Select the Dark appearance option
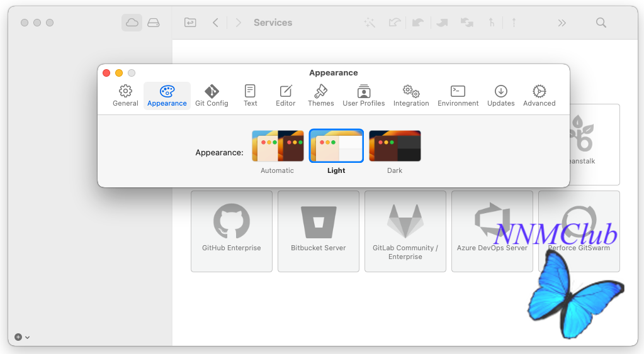Screen dimensions: 644x354 point(395,147)
